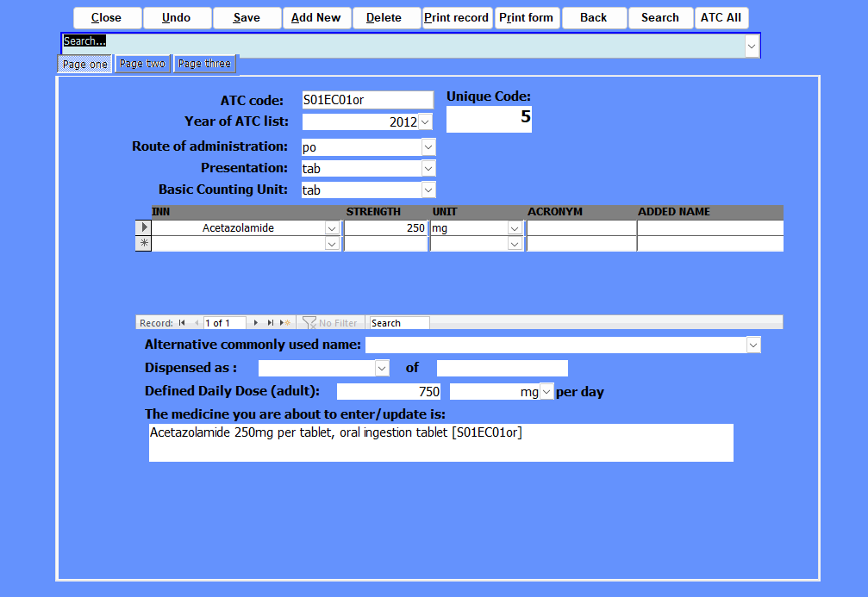Go to first record in navigator
868x597 pixels.
(x=182, y=323)
